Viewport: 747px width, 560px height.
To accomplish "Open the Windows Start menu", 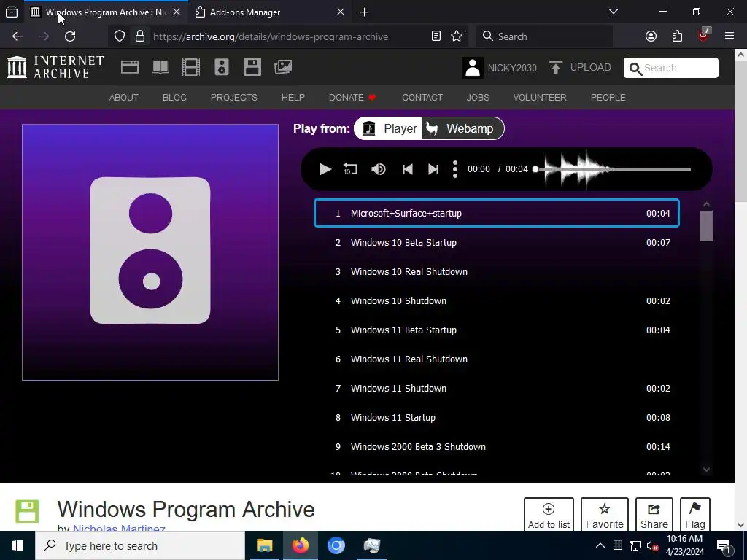I will [18, 545].
